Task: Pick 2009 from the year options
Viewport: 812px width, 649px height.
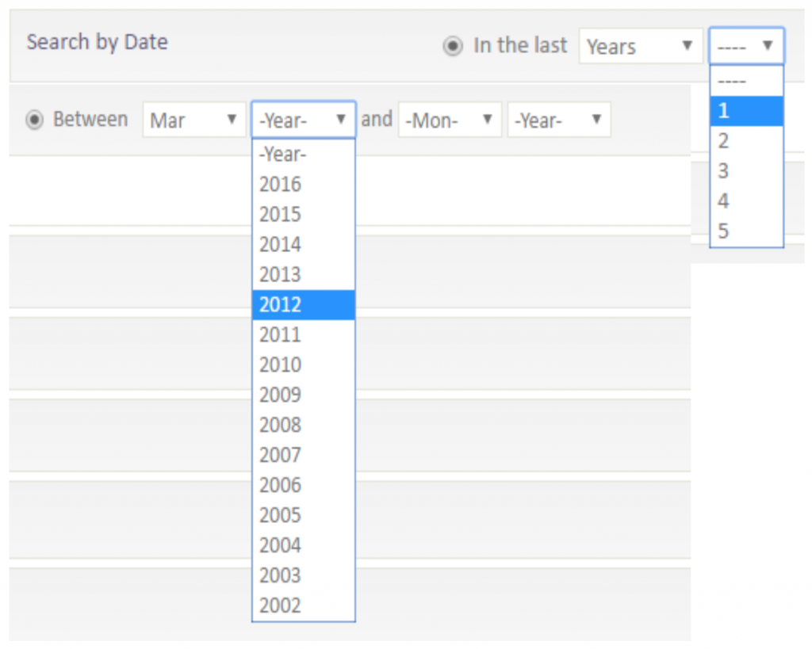Action: tap(303, 395)
